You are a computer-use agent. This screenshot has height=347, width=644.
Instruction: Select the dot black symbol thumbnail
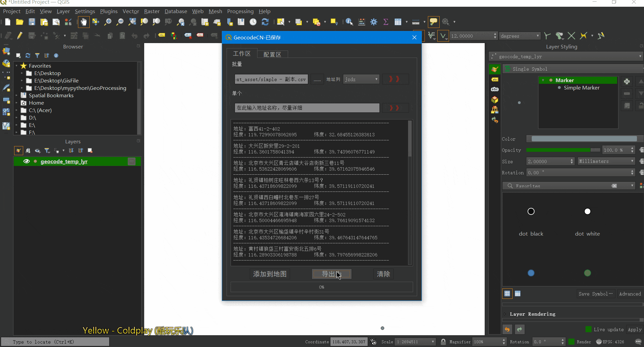(x=531, y=211)
